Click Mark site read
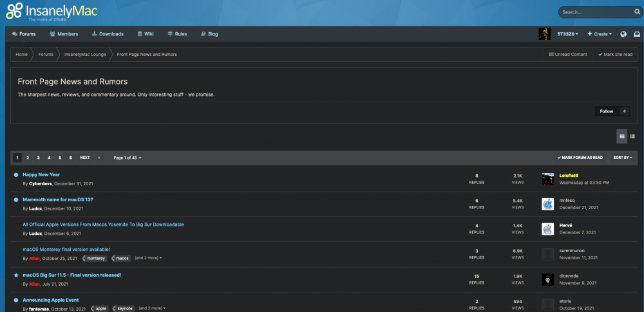This screenshot has width=644, height=312. [x=615, y=54]
